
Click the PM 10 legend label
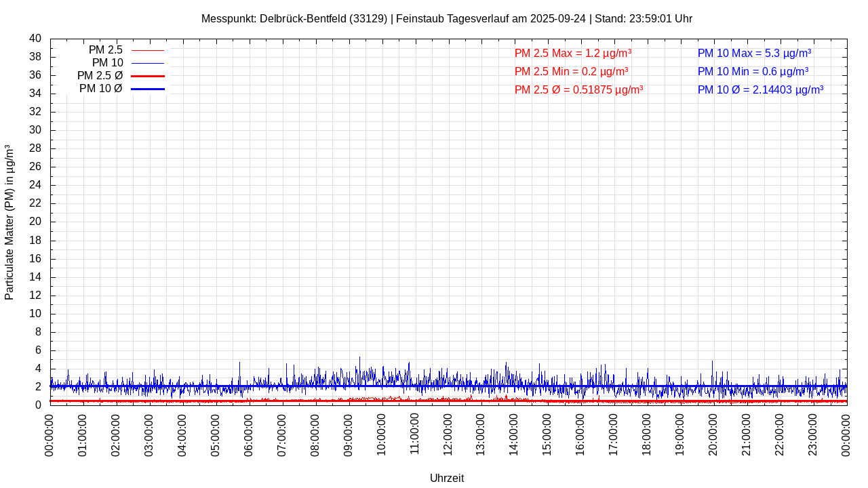coord(107,63)
